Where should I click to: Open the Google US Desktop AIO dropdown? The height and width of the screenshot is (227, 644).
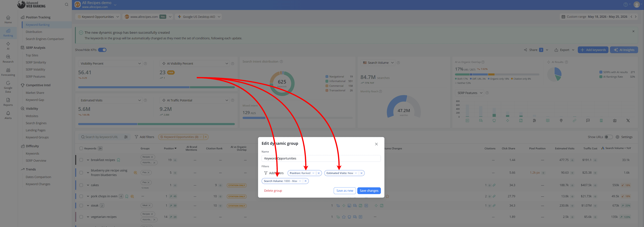tap(198, 17)
